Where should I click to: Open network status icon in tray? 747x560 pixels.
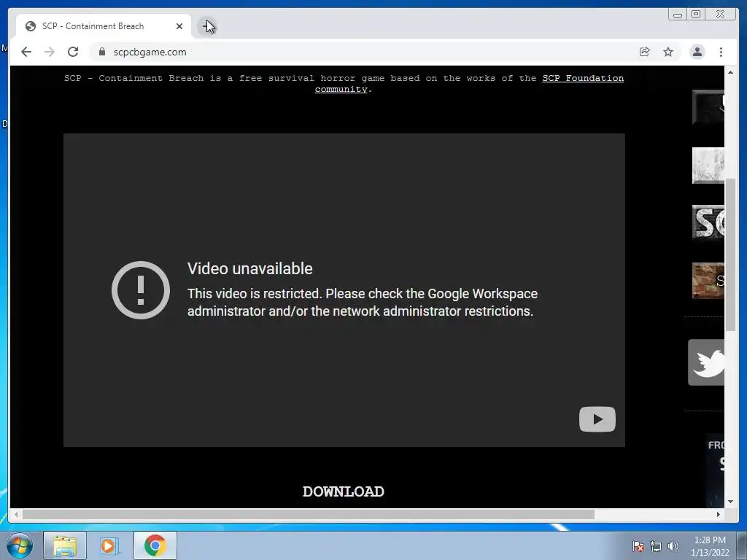tap(656, 546)
